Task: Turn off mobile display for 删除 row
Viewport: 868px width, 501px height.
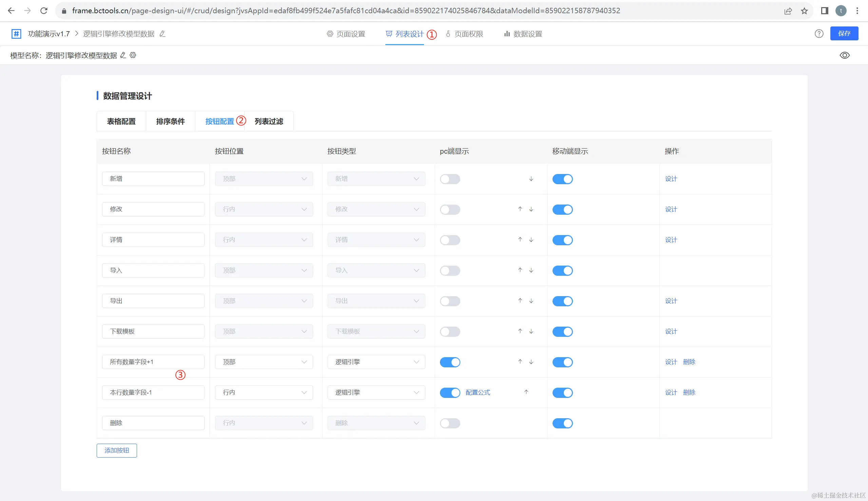Action: [x=562, y=423]
